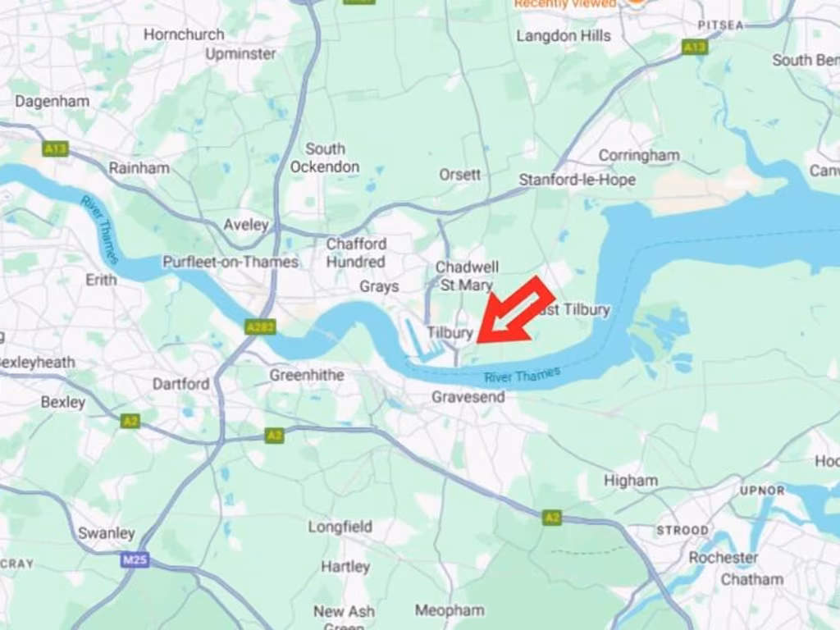The height and width of the screenshot is (630, 840).
Task: Select the Gravesend place label
Action: [468, 397]
